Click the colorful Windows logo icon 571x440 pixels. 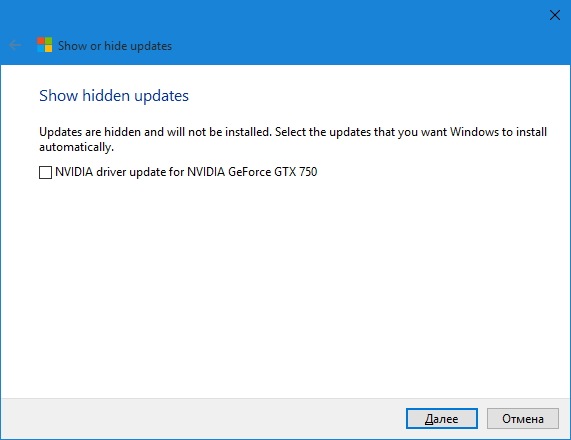coord(44,45)
